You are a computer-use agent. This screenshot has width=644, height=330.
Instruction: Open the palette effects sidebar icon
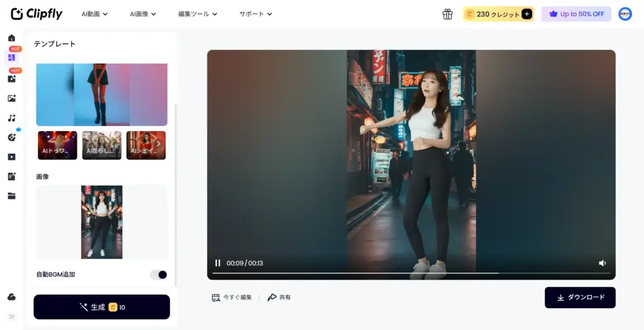[11, 137]
